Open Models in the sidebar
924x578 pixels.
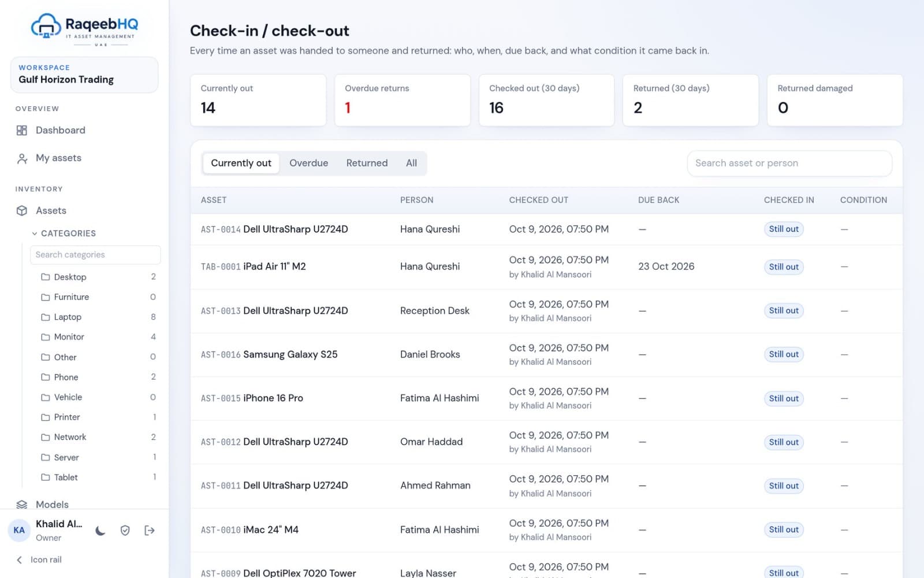point(52,505)
